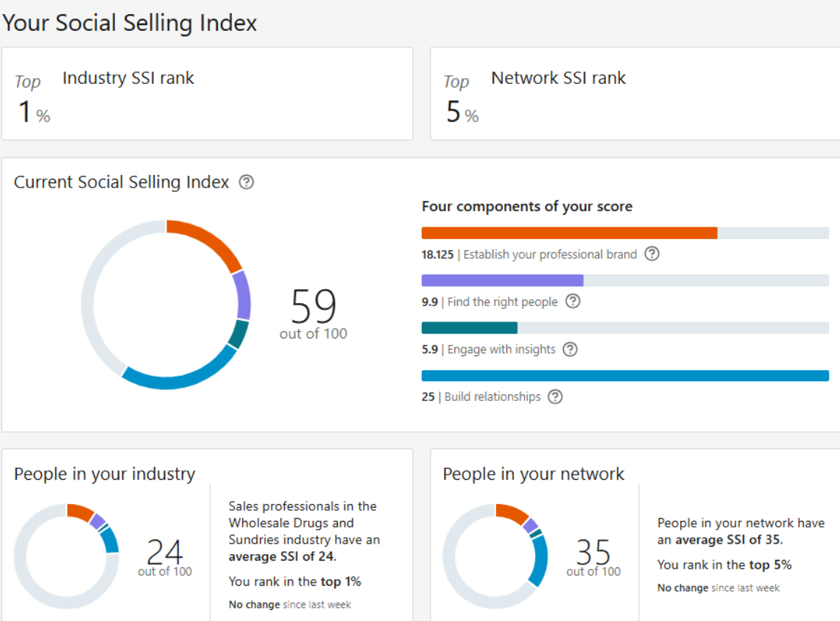Click the People in your industry heading

tap(105, 474)
